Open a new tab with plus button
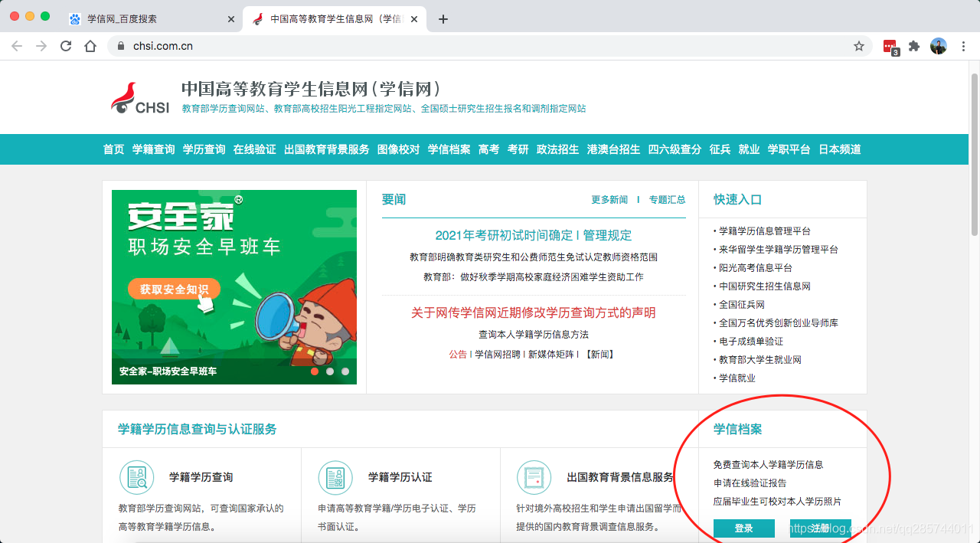Screen dimensions: 980x543 click(x=443, y=19)
